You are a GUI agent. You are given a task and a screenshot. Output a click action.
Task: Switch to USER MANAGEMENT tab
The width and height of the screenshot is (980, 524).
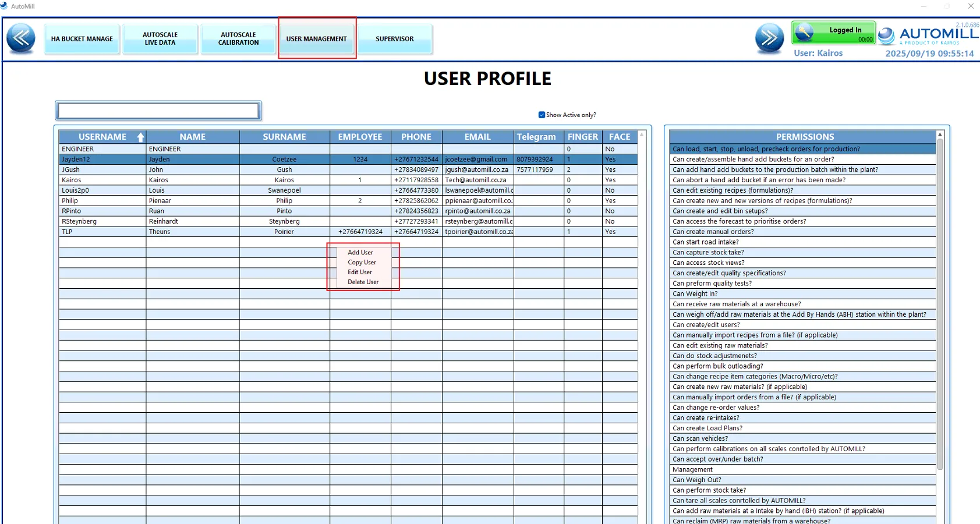click(317, 39)
